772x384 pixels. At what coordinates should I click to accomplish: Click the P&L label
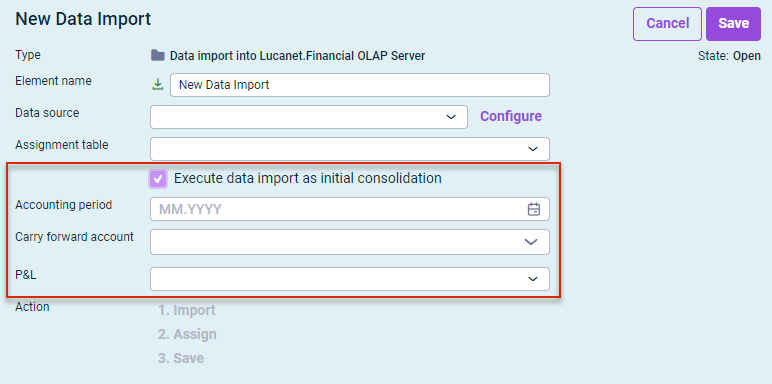(26, 275)
